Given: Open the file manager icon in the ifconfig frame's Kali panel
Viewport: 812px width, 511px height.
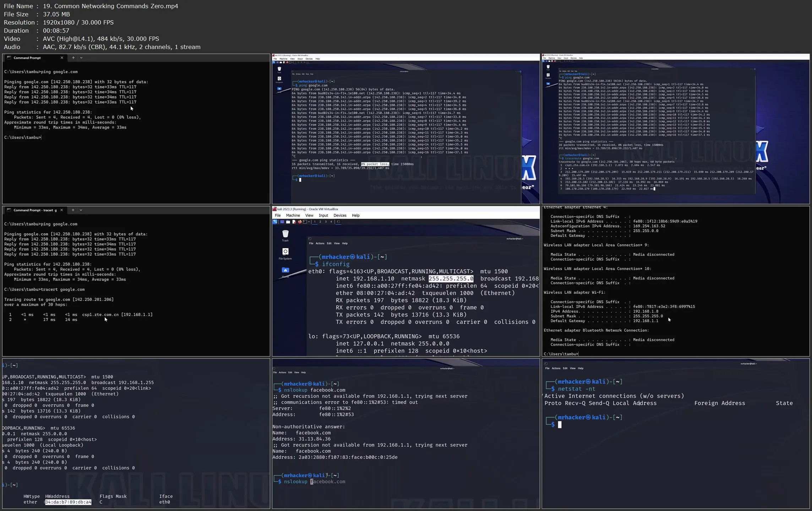Looking at the screenshot, I should (x=288, y=222).
